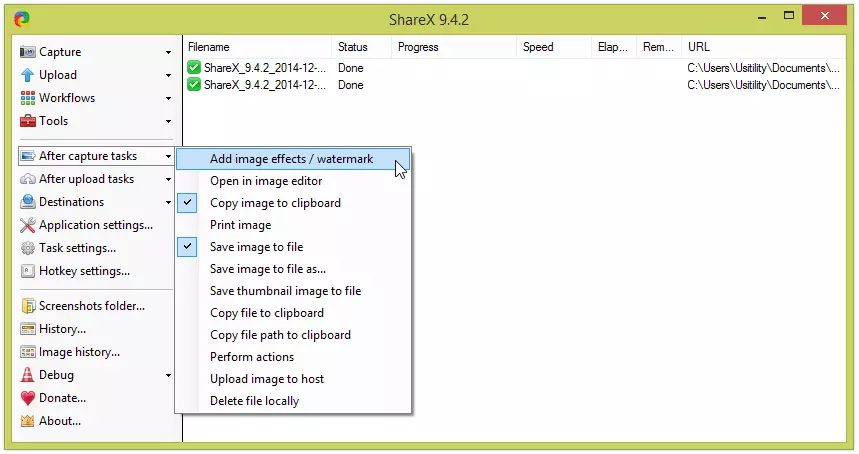Enable Open in image editor

coord(293,181)
